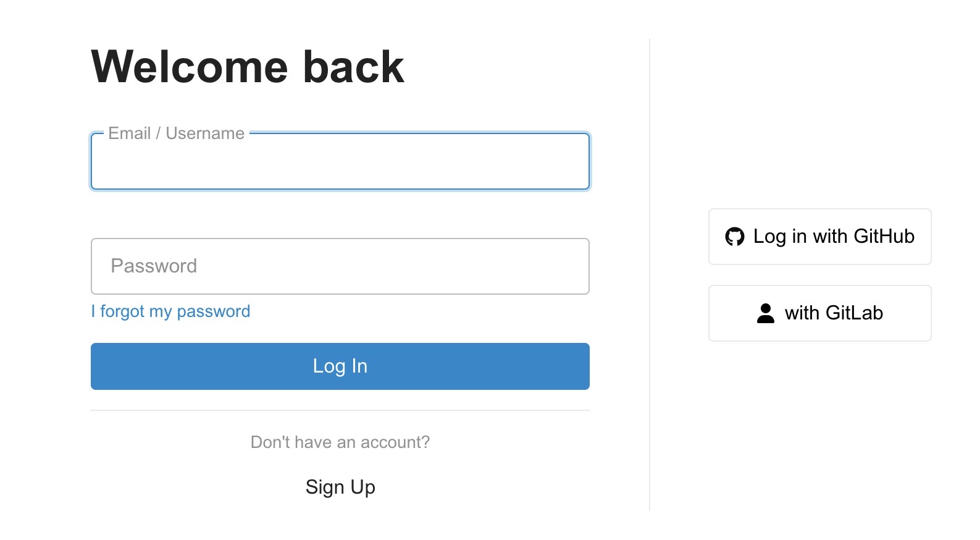Click the 'GitLab' word in the login button
This screenshot has width=980, height=540.
[x=854, y=313]
